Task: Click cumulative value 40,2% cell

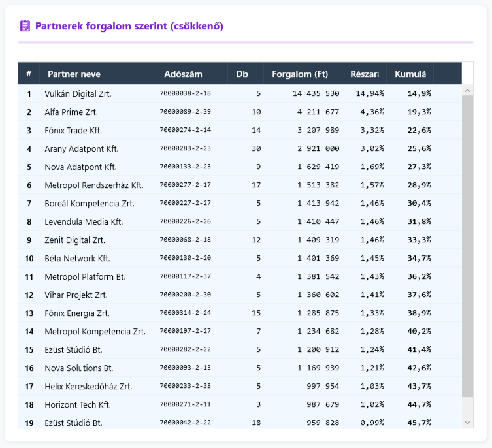Action: [x=418, y=332]
